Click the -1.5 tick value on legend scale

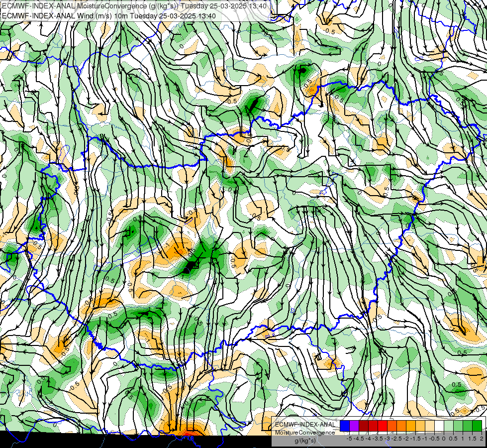click(x=415, y=439)
